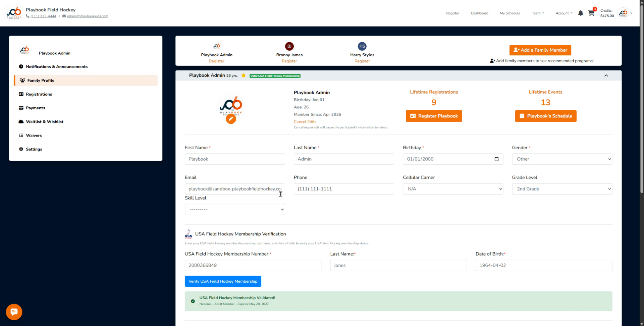Click the (111) 333-4444 phone link
The image size is (644, 326).
(43, 16)
